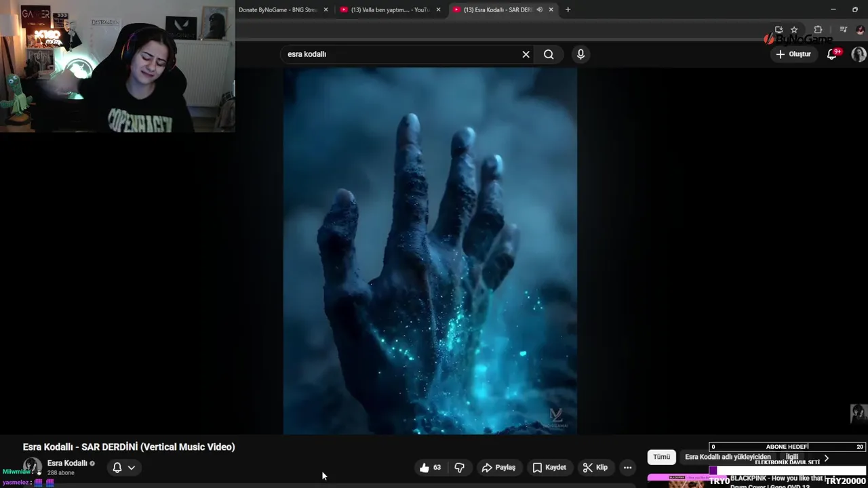The image size is (868, 488).
Task: Start voice search with the microphone
Action: pyautogui.click(x=580, y=54)
